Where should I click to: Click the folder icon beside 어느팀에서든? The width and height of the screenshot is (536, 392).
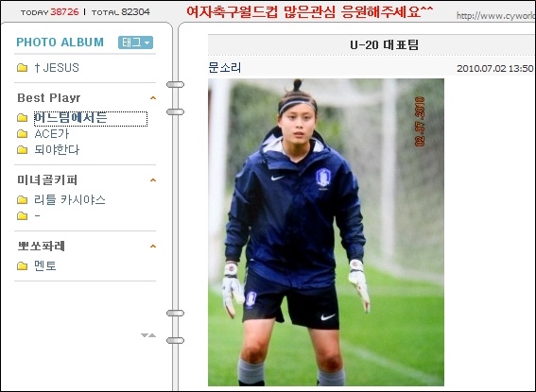[x=23, y=118]
